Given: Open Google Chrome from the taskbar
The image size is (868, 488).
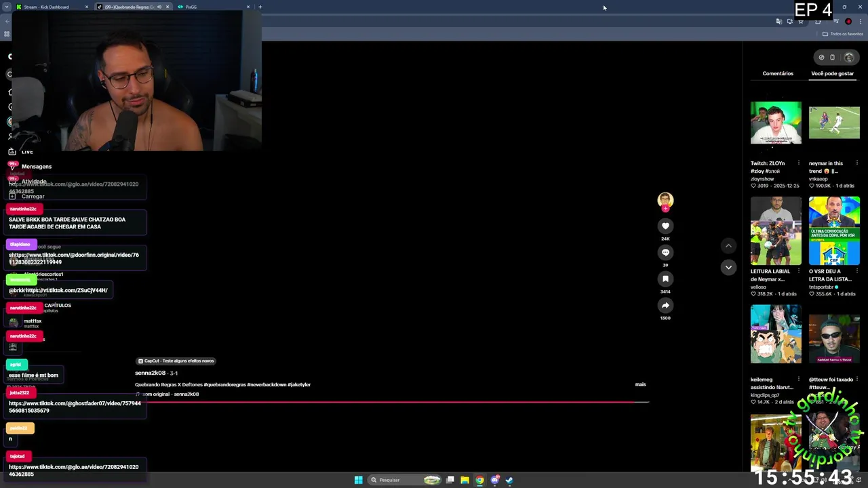Looking at the screenshot, I should click(479, 480).
